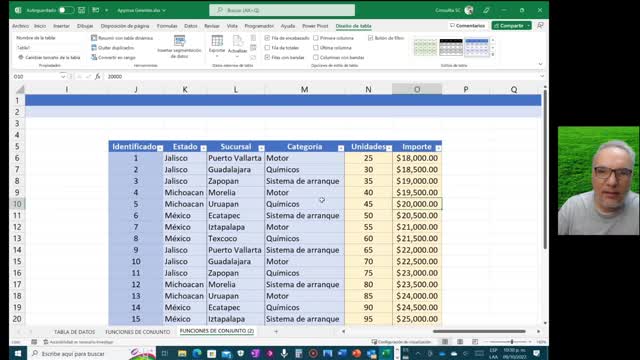
Task: Select the black header table style swatch
Action: click(x=451, y=47)
